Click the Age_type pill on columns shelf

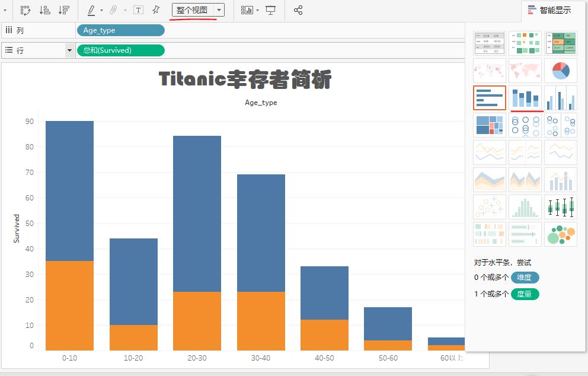121,30
